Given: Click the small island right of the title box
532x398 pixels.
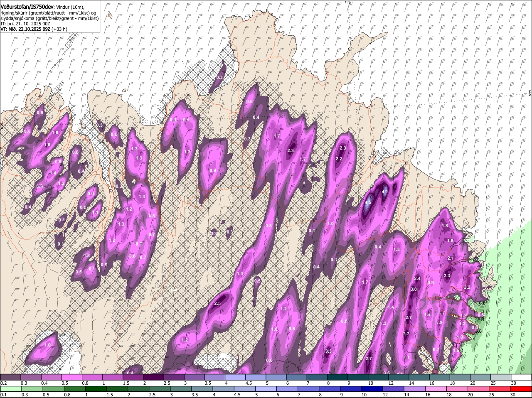Looking at the screenshot, I should 109,15.
